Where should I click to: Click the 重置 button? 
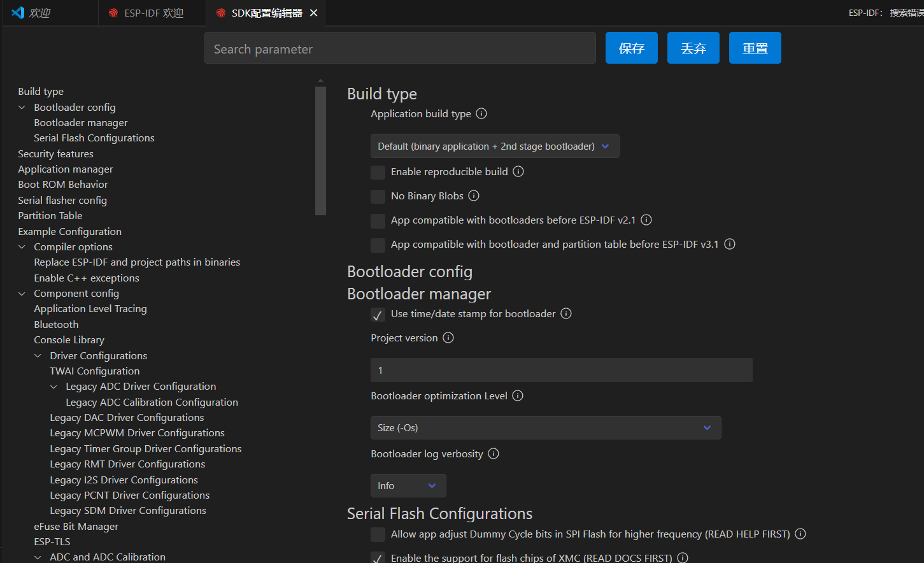tap(755, 48)
